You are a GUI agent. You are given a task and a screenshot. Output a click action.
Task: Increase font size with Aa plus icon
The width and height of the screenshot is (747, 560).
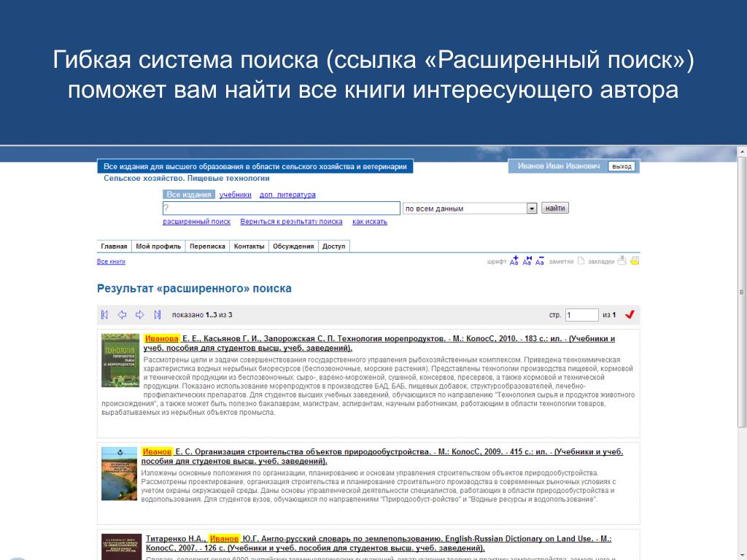pyautogui.click(x=514, y=260)
